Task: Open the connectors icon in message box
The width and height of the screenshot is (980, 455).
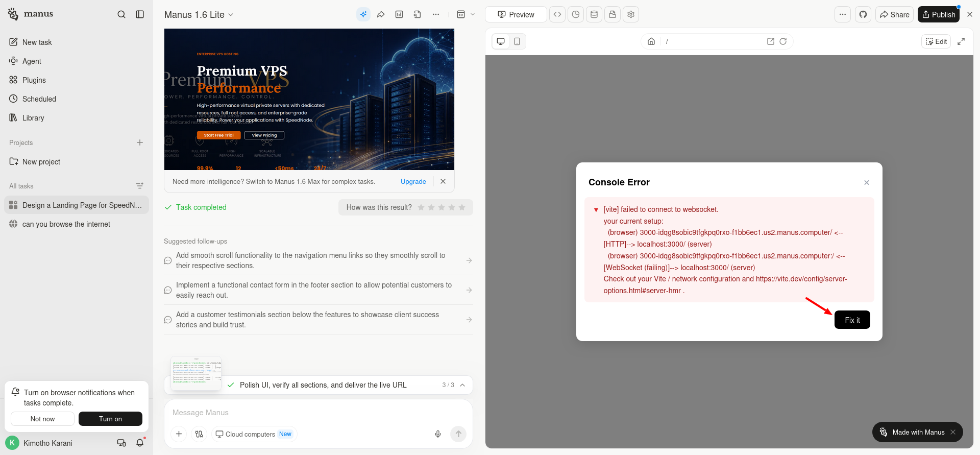Action: [199, 434]
